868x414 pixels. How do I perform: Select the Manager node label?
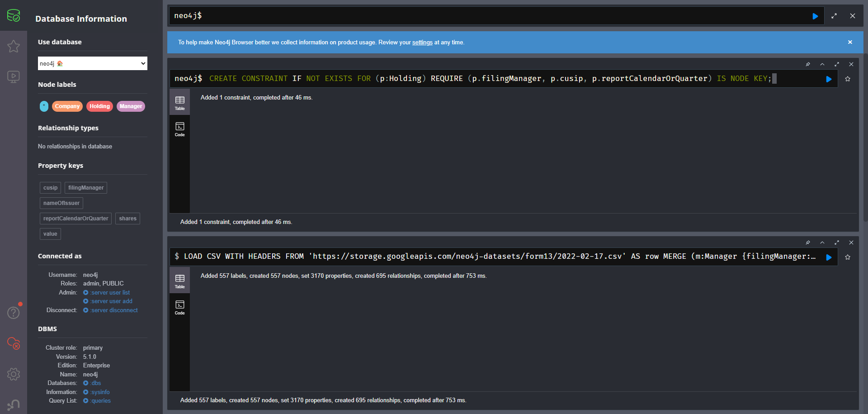click(131, 106)
